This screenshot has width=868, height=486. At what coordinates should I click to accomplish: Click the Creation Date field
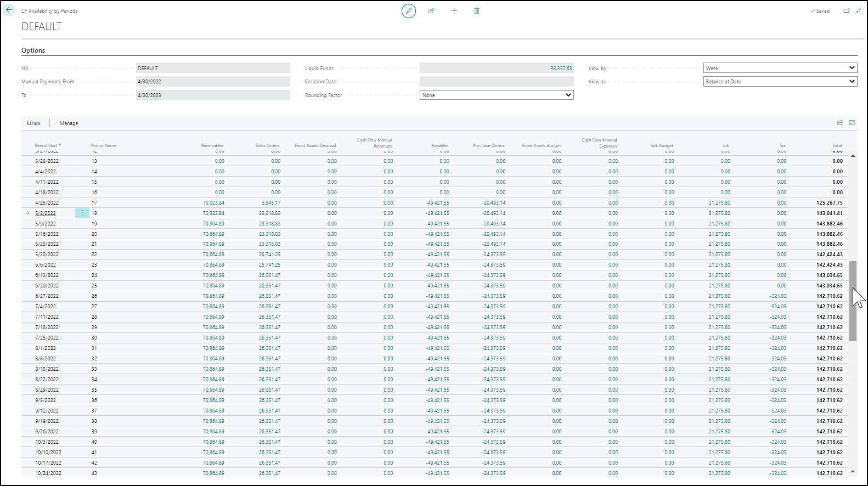(x=497, y=81)
